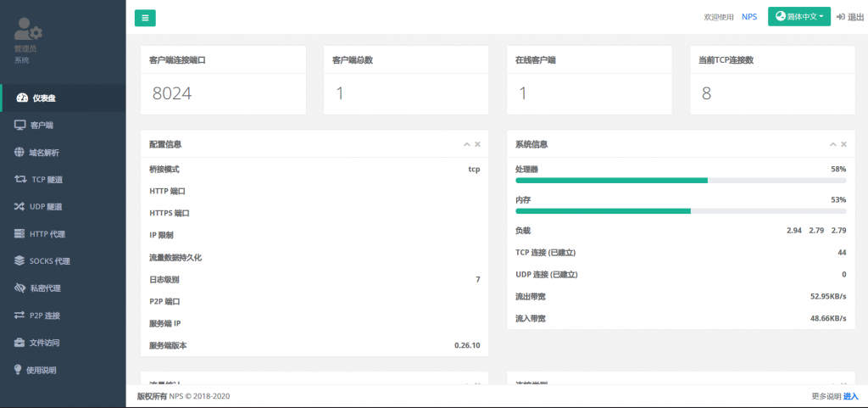Click the administrator user gear avatar
868x408 pixels.
(x=28, y=29)
